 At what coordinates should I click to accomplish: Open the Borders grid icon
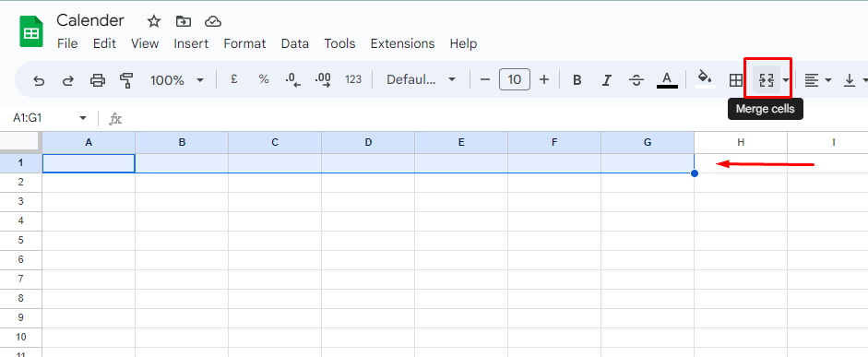coord(735,80)
